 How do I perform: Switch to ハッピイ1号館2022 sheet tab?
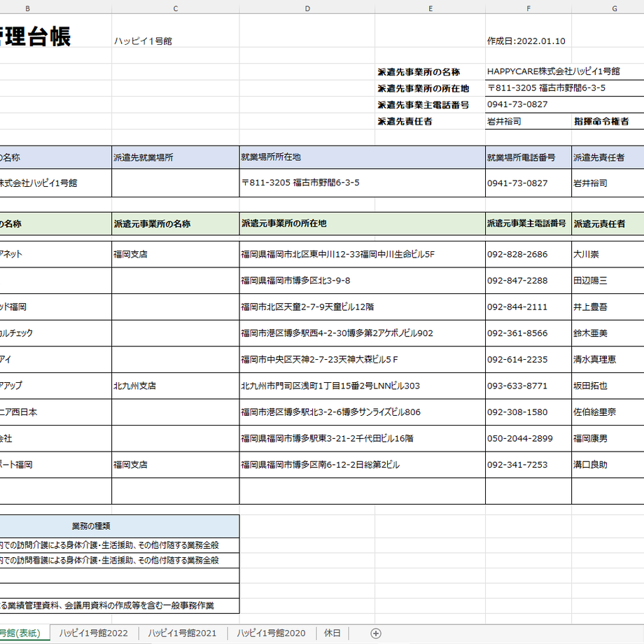94,633
